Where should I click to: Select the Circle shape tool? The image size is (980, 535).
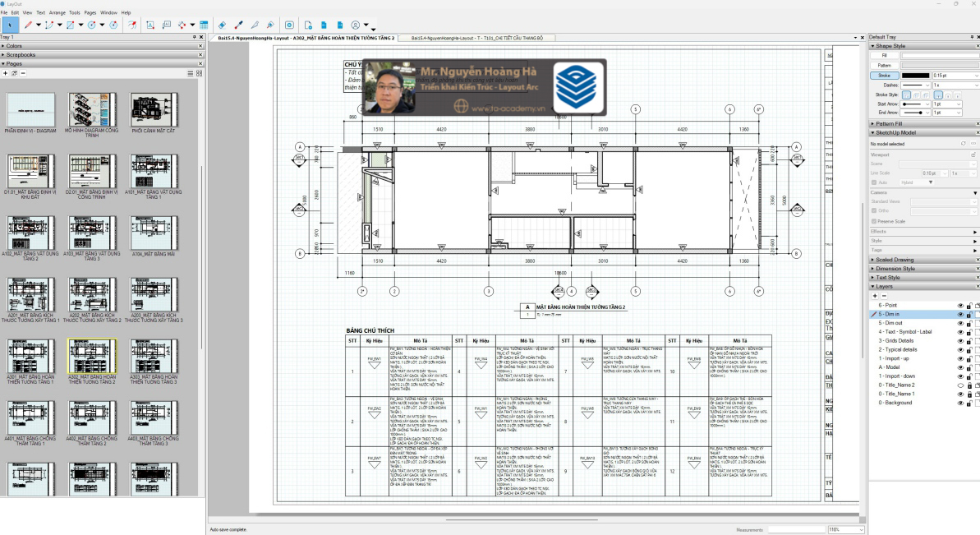coord(92,25)
